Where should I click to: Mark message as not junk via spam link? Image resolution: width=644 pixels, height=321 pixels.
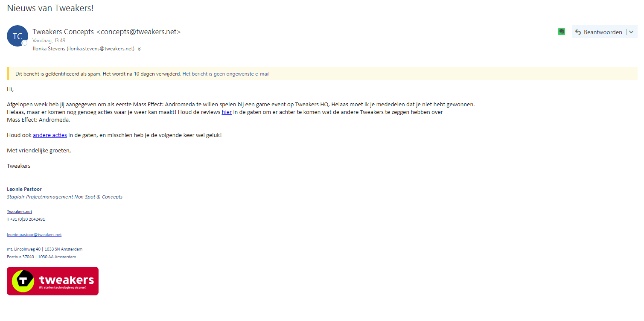click(226, 74)
